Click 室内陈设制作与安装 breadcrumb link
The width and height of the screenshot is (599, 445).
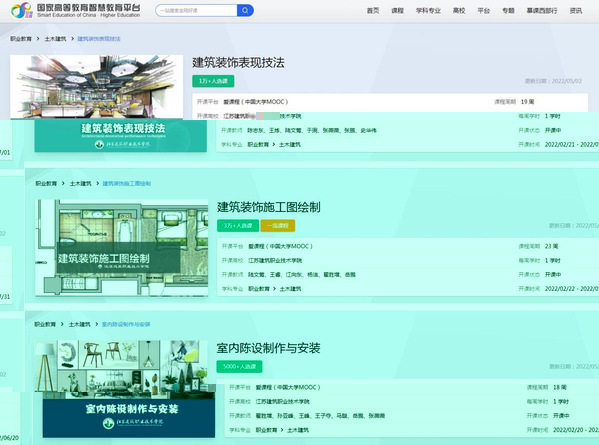(x=126, y=324)
